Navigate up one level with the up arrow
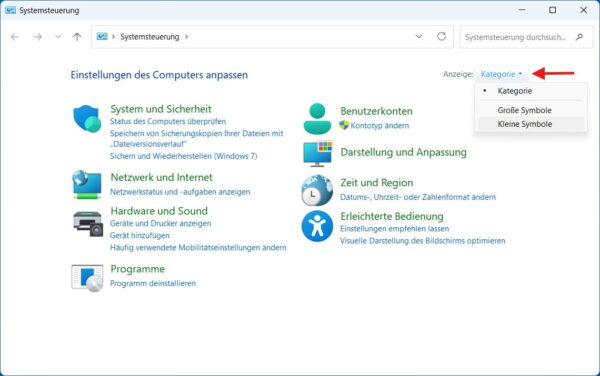The image size is (600, 376). point(77,37)
